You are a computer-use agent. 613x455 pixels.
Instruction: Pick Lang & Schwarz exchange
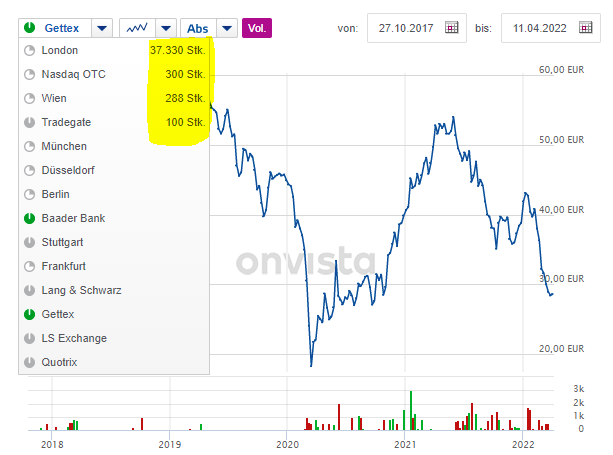pos(83,290)
